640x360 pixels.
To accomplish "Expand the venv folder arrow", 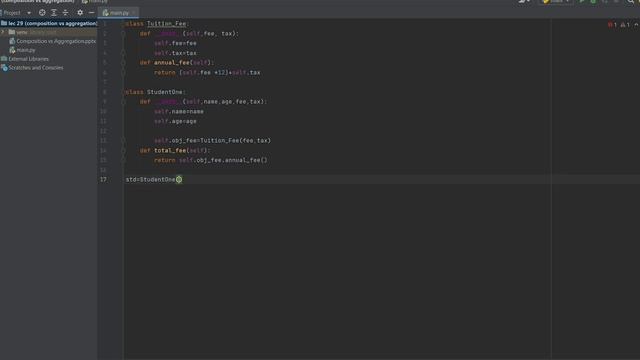I will point(3,32).
